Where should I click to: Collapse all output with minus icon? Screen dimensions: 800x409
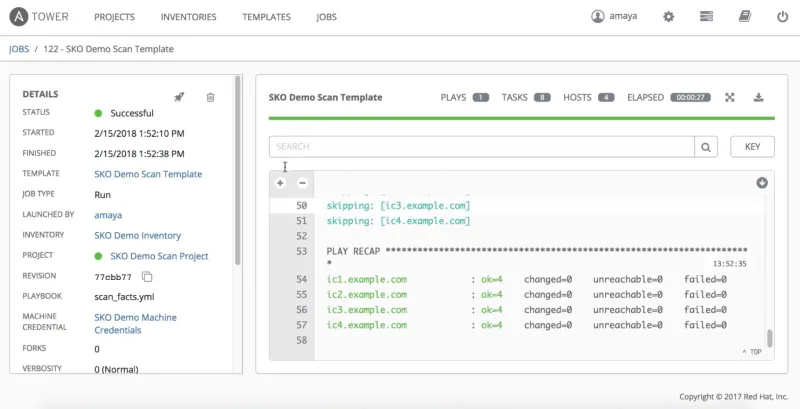(303, 183)
